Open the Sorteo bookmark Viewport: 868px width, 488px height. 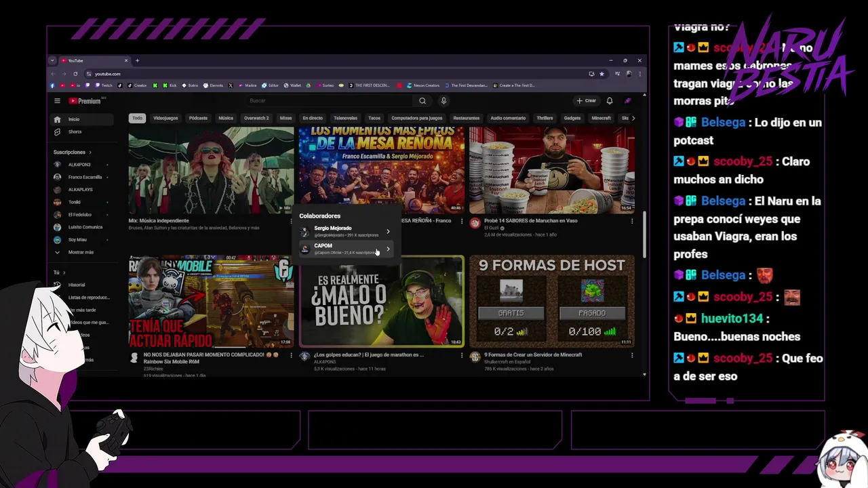coord(325,85)
